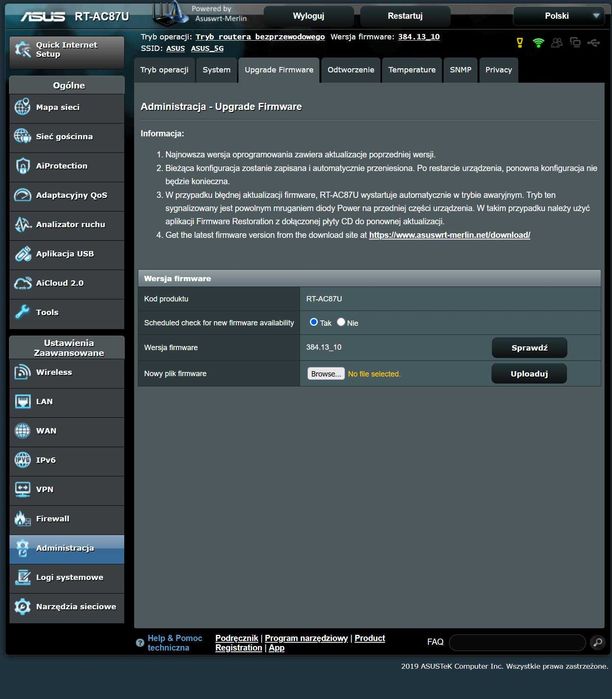Open the Temperature tab

412,70
